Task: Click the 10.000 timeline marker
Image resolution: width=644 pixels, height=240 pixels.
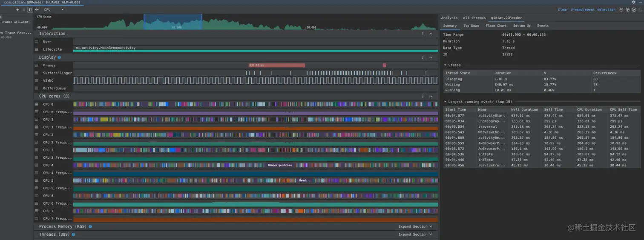Action: coord(311,27)
